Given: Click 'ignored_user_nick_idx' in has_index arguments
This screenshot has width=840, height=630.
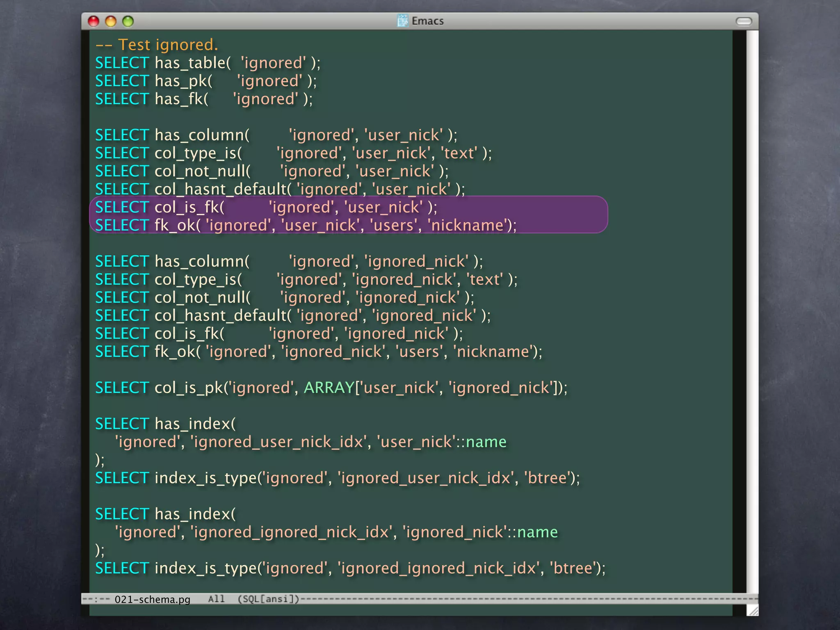Looking at the screenshot, I should point(278,442).
